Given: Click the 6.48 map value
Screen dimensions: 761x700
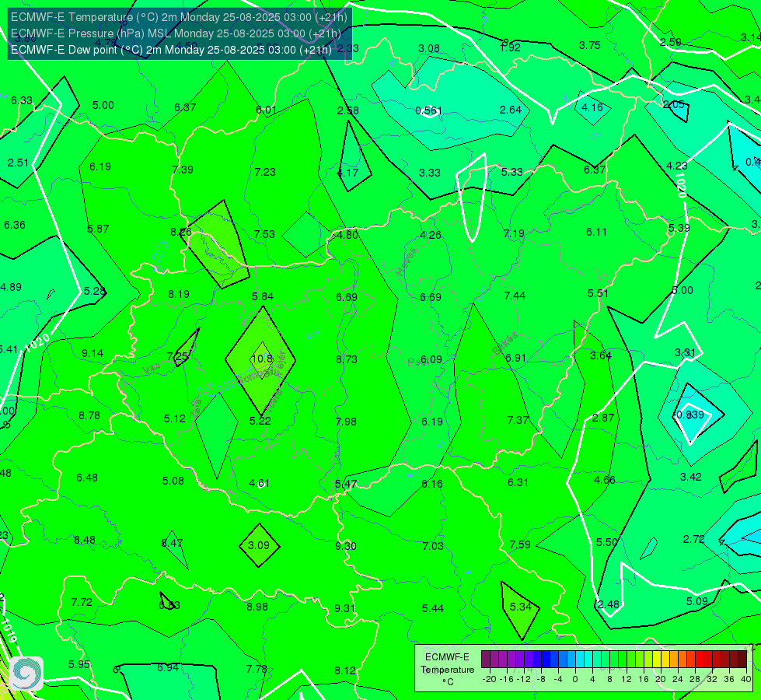Looking at the screenshot, I should 87,478.
